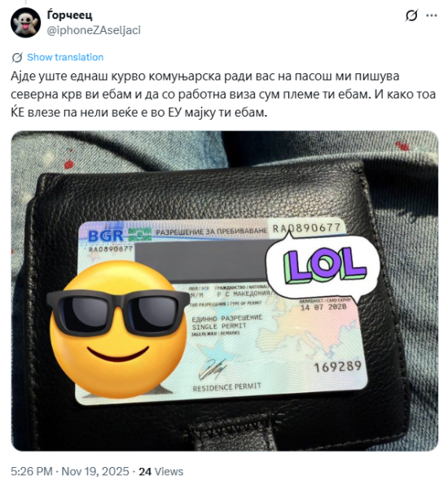Click the signature on the residence permit
This screenshot has height=489, width=448.
point(213,368)
